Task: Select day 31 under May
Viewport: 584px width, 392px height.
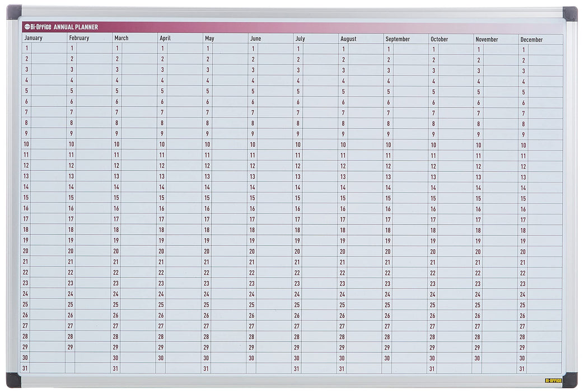Action: click(206, 368)
